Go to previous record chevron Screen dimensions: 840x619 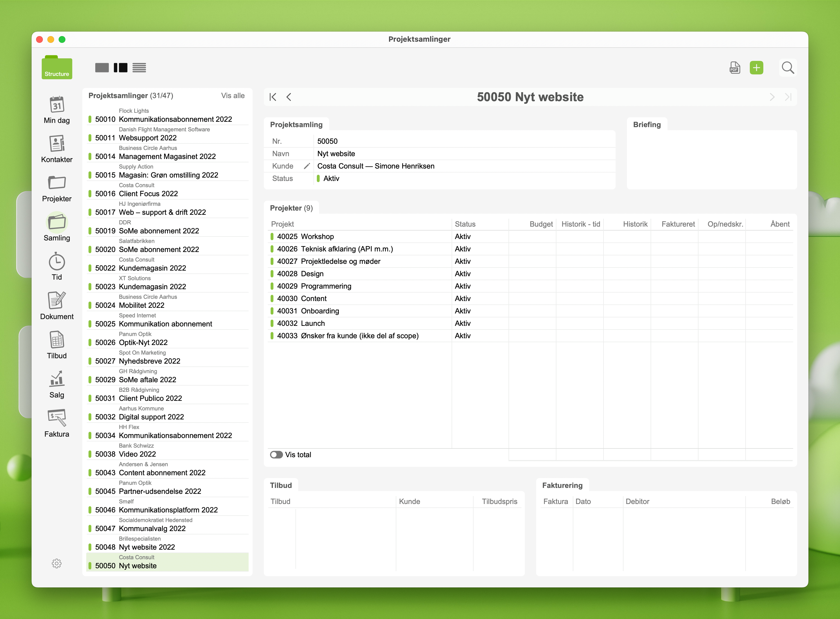pyautogui.click(x=289, y=97)
